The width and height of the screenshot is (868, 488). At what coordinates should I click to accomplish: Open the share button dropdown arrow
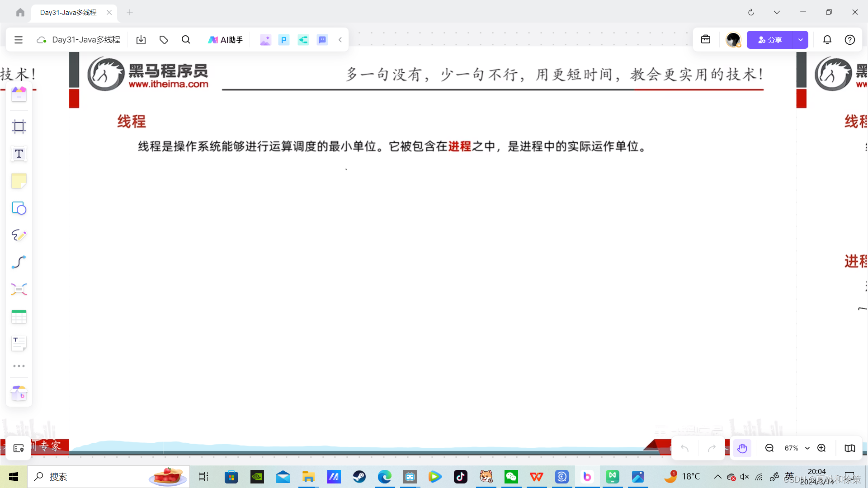point(801,40)
